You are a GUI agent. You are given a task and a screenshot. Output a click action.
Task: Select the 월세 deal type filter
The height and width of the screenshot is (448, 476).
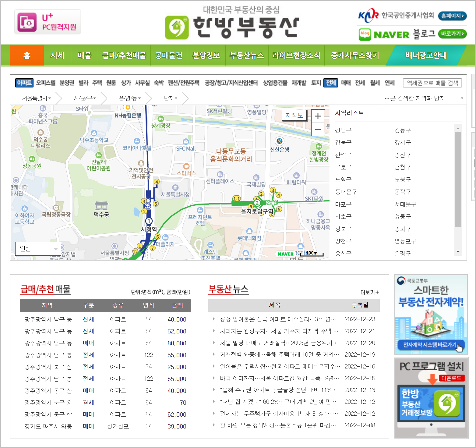[x=375, y=83]
